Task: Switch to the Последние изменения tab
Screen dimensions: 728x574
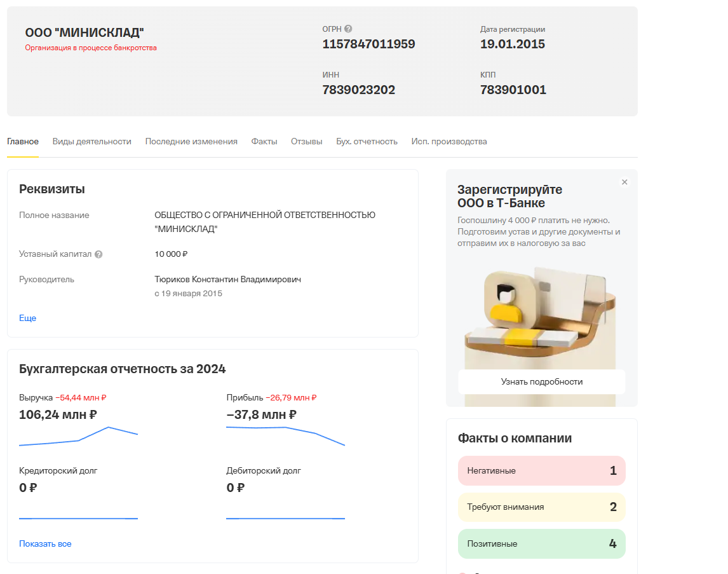Action: point(191,142)
